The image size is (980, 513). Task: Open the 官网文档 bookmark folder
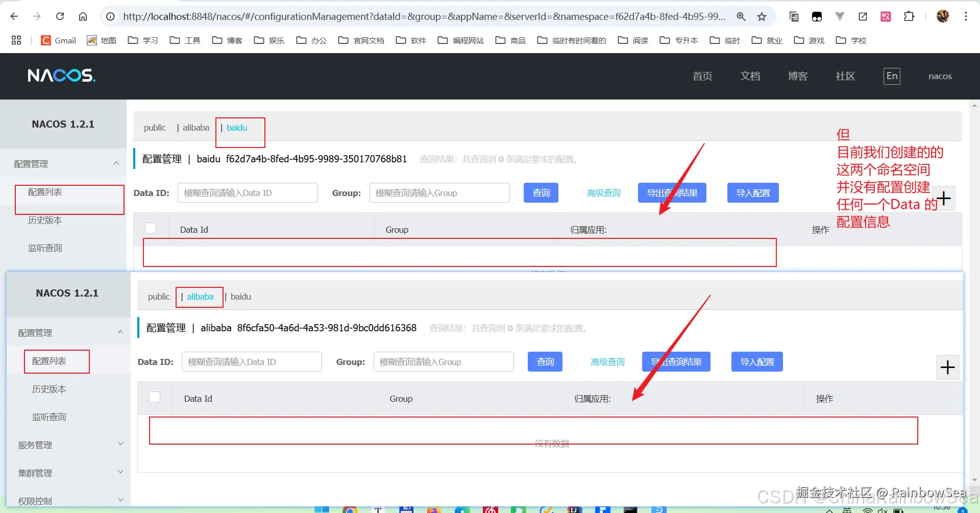[x=361, y=40]
